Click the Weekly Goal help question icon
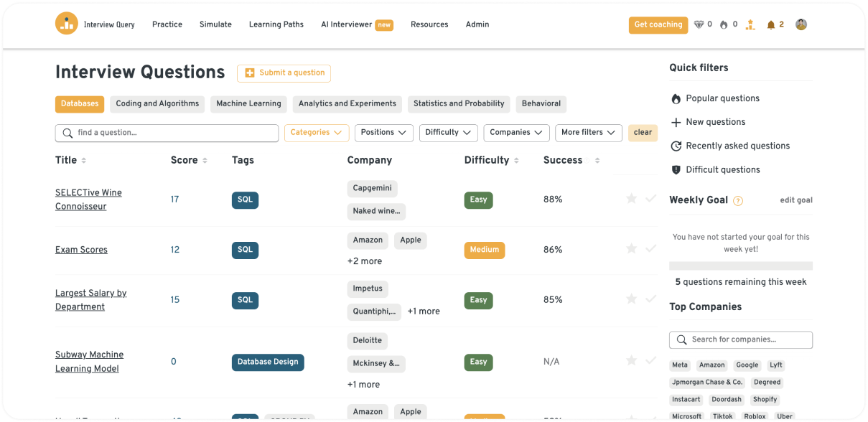Image resolution: width=868 pixels, height=422 pixels. coord(738,201)
